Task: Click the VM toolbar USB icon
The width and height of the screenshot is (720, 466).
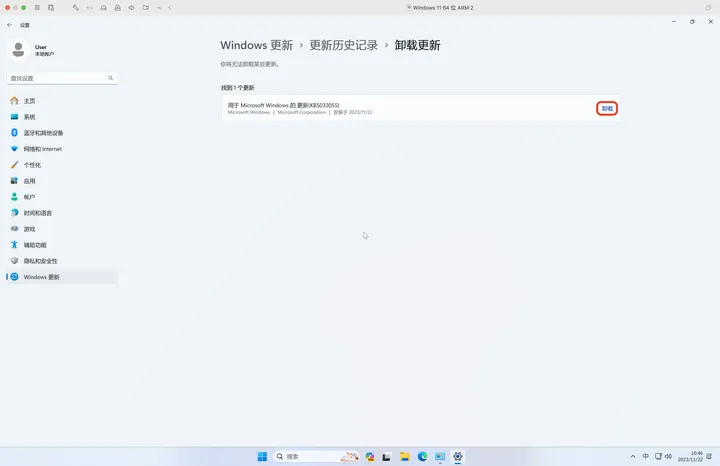Action: point(159,7)
